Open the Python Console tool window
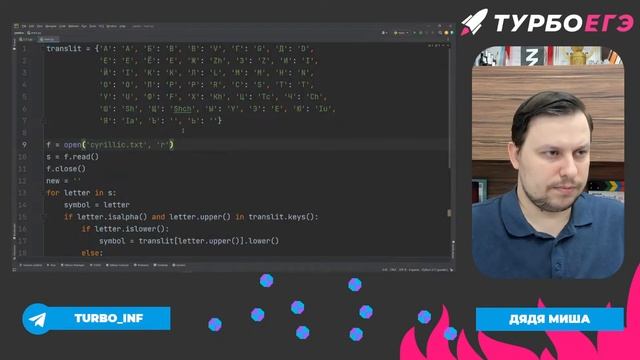 (117, 265)
